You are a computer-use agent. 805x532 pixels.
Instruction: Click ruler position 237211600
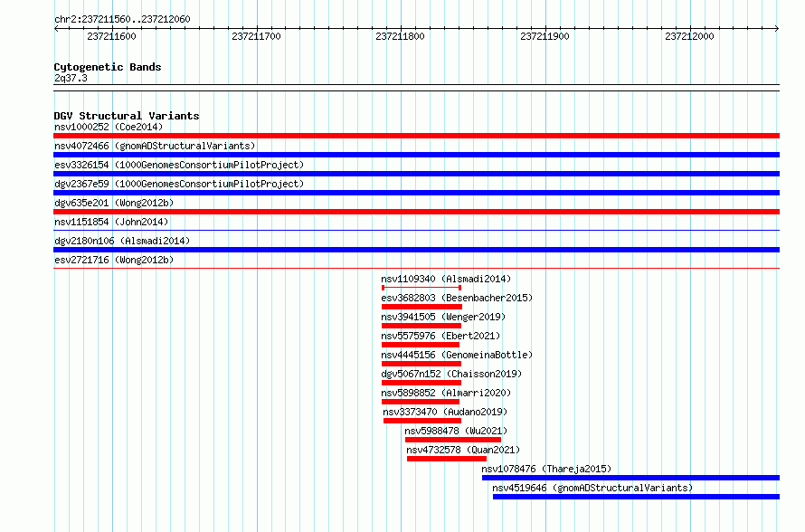[111, 36]
